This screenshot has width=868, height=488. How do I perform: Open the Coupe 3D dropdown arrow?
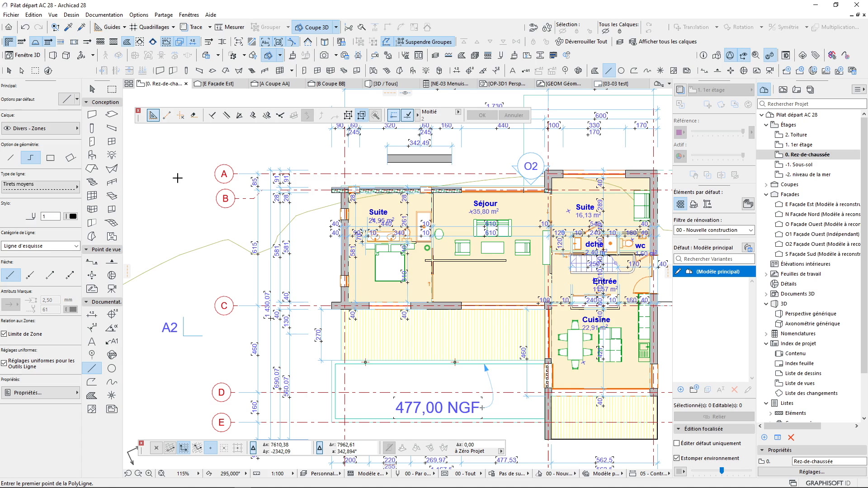[336, 27]
